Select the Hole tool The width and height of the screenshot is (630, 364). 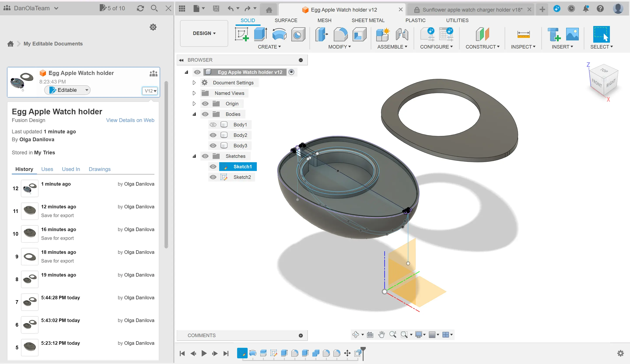(298, 35)
